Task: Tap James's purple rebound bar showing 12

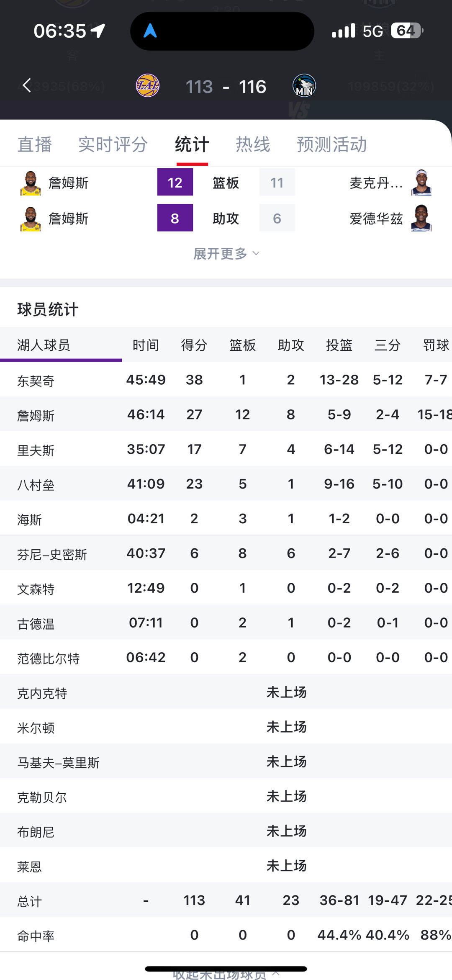Action: [175, 183]
